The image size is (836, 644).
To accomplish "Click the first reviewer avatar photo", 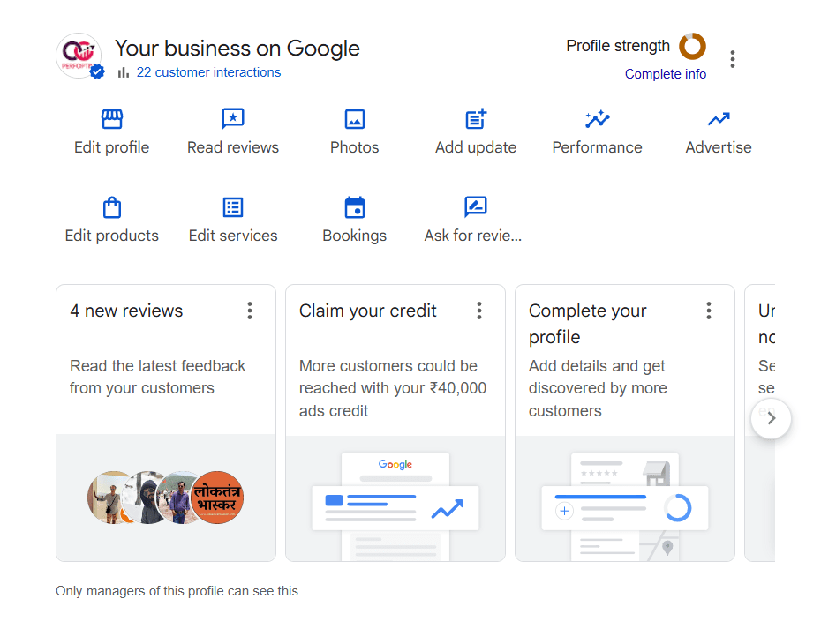I will (108, 498).
